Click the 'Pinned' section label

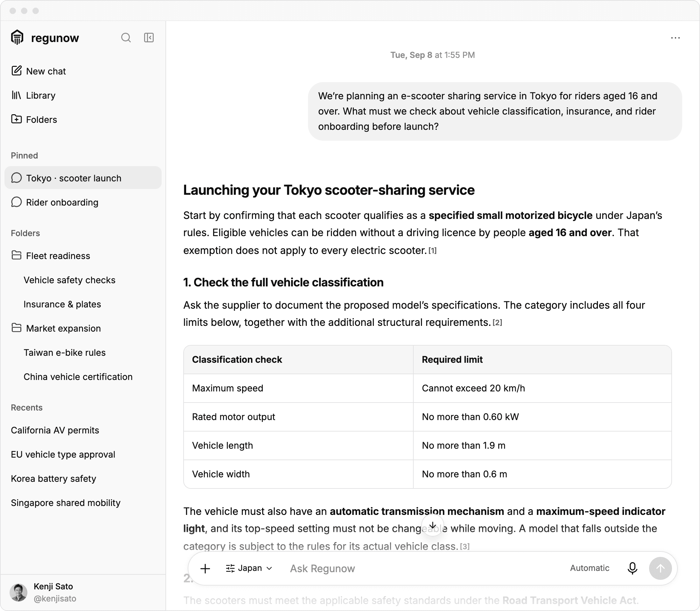click(24, 156)
